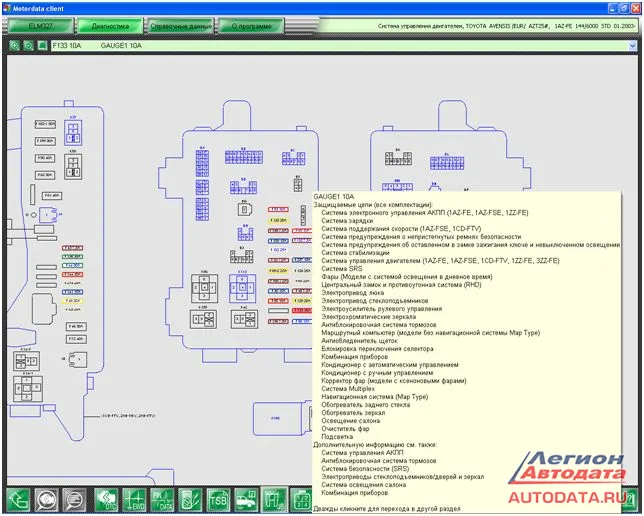Screen dimensions: 644x516
Task: Click 'Блокировка переключения селектора' line
Action: click(x=377, y=349)
